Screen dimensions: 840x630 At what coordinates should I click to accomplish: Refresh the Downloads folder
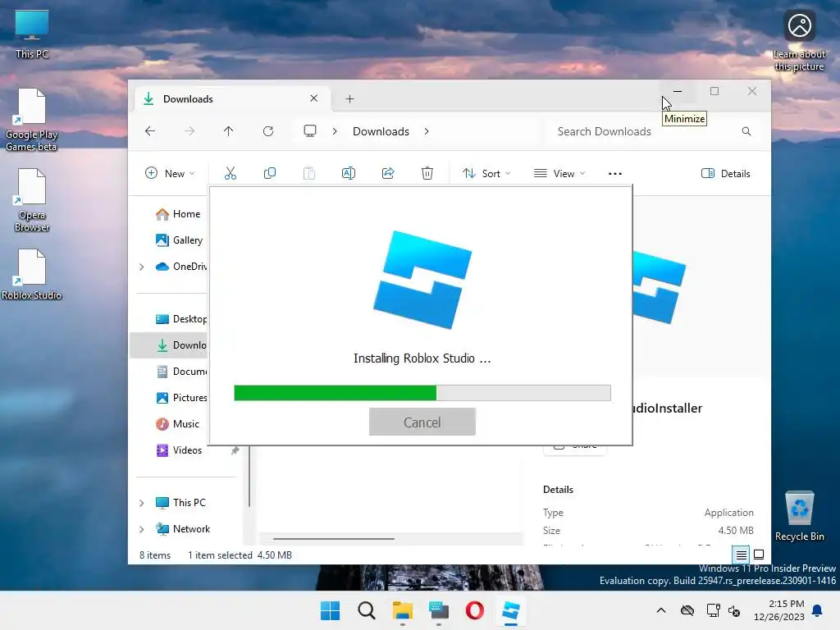click(268, 131)
